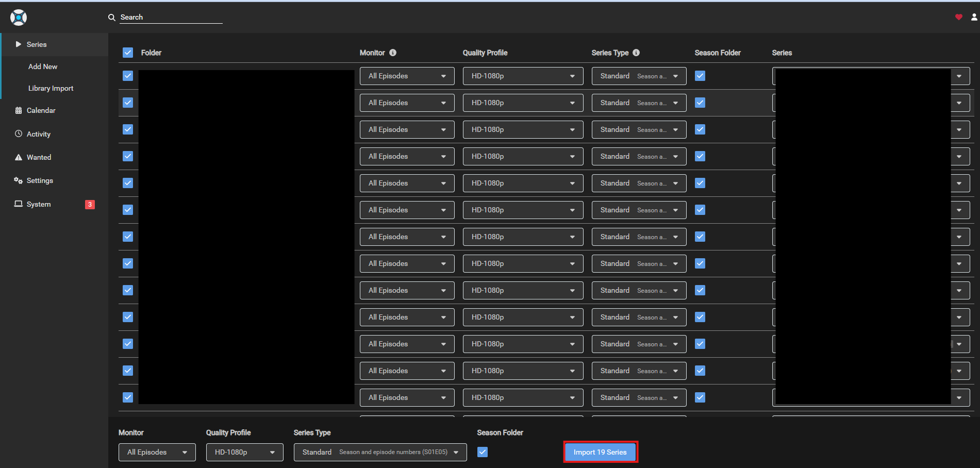
Task: Open the fifth row's Series Type dropdown
Action: tap(639, 183)
